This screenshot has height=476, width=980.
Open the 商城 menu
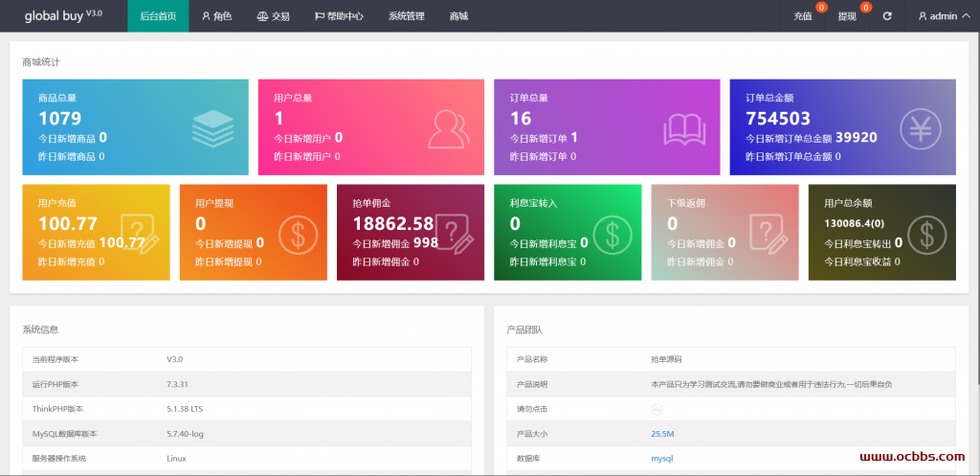[x=458, y=16]
